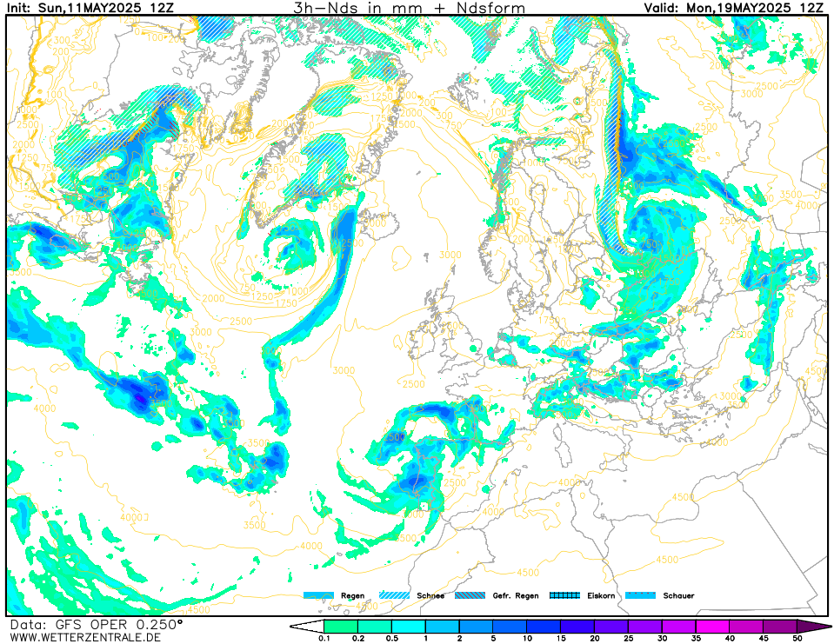The image size is (834, 644).
Task: Pick color bar segment between 40 and 45
Action: tap(747, 627)
